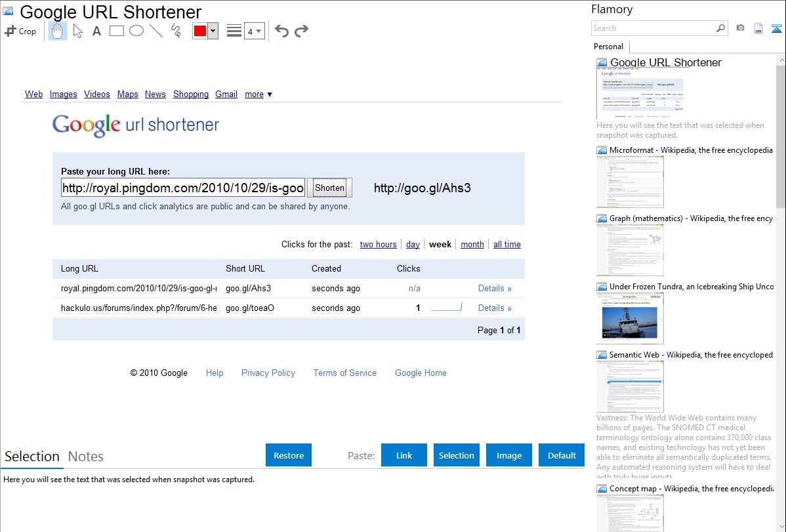Click icon beside Concept map title
The width and height of the screenshot is (786, 532).
(x=602, y=488)
